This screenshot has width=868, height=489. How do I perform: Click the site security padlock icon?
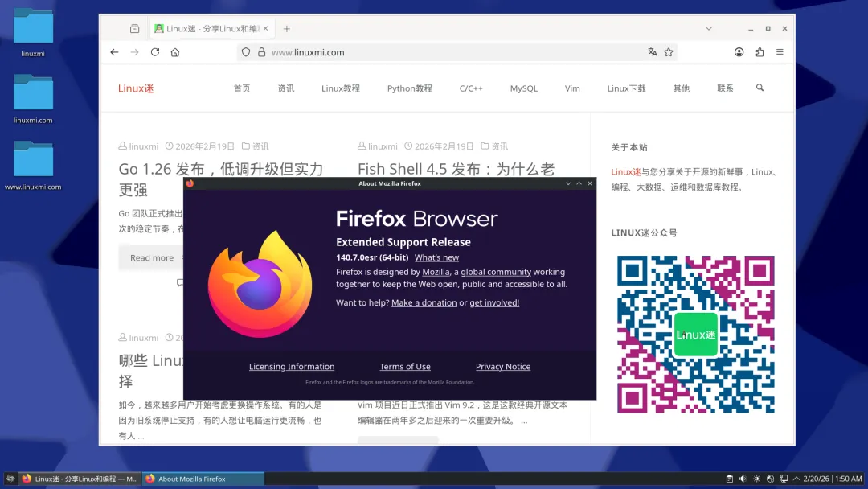tap(262, 52)
